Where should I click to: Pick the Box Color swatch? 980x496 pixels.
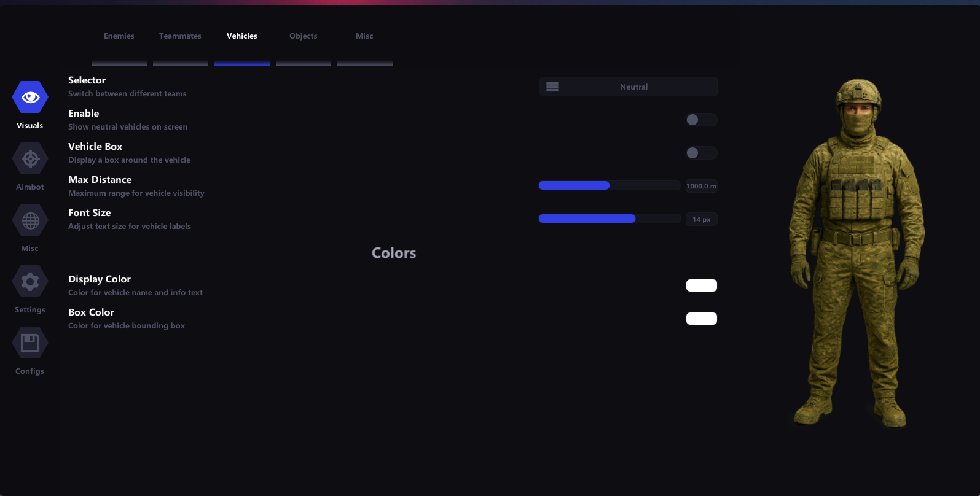701,319
